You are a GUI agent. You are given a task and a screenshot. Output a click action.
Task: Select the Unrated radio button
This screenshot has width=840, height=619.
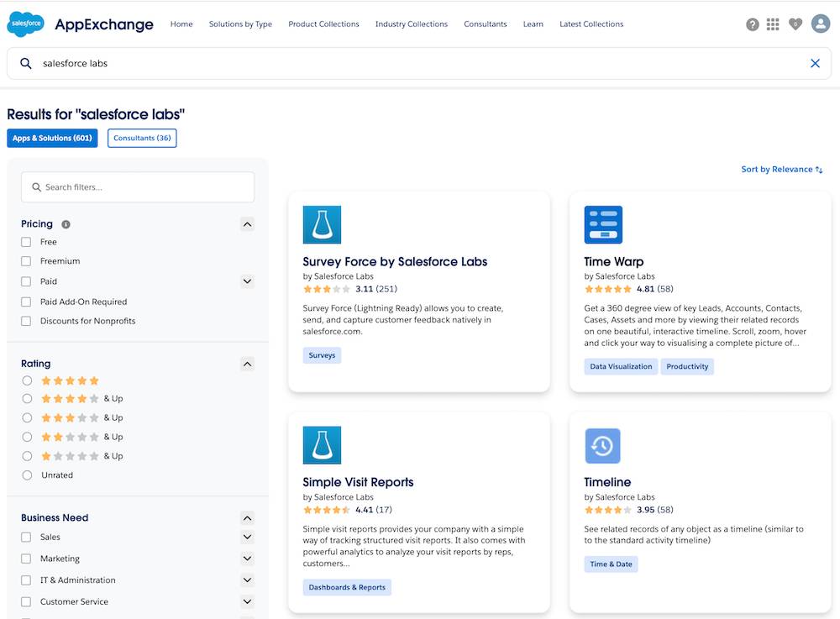click(x=28, y=475)
